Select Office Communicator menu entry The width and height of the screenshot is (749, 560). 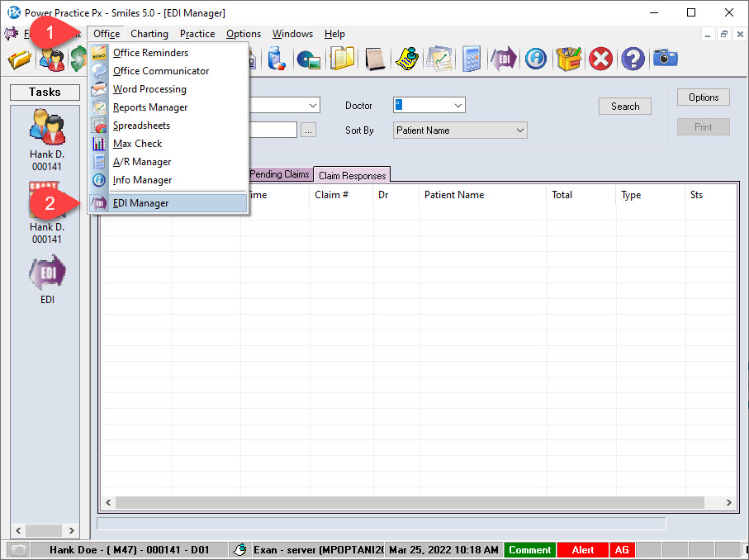[161, 71]
